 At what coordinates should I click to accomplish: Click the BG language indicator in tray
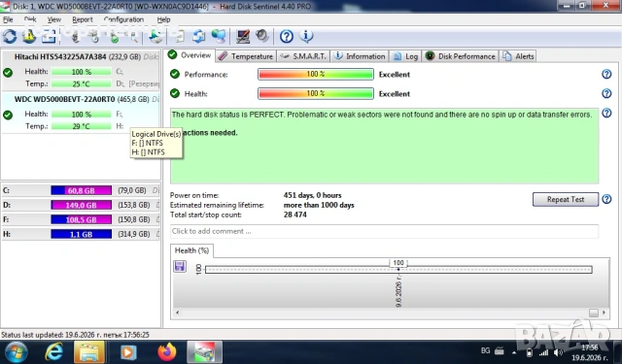tap(485, 350)
